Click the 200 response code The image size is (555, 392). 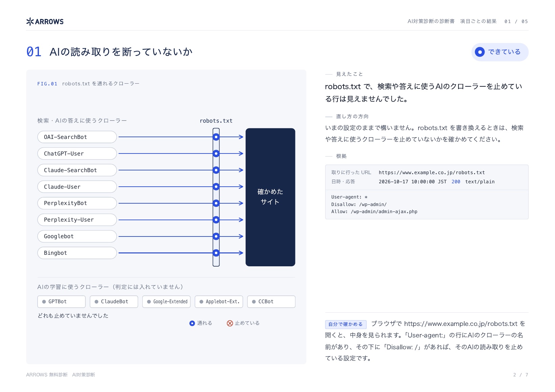click(x=456, y=182)
